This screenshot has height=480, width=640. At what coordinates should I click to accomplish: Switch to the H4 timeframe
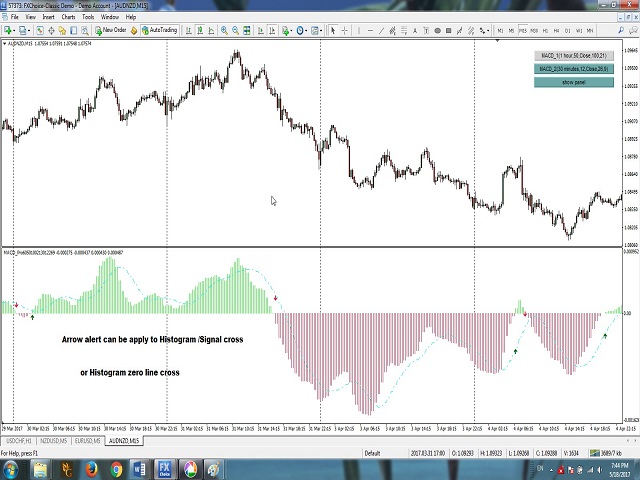point(556,30)
